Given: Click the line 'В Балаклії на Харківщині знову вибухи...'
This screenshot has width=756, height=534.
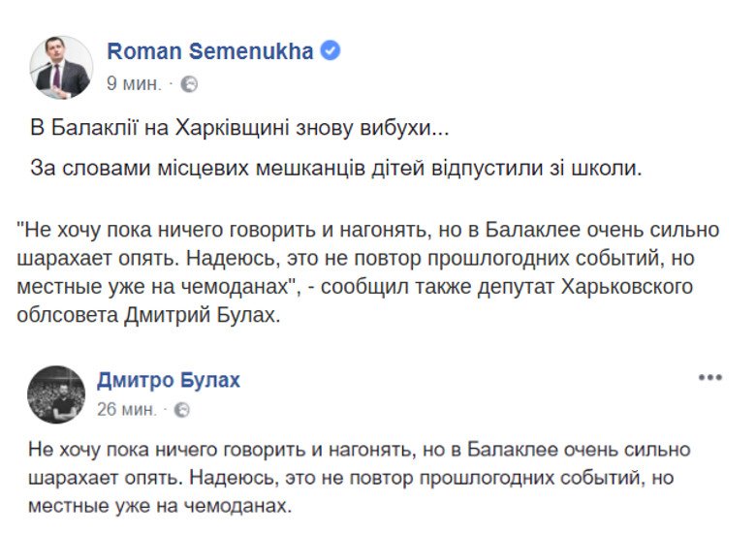Looking at the screenshot, I should 239,128.
